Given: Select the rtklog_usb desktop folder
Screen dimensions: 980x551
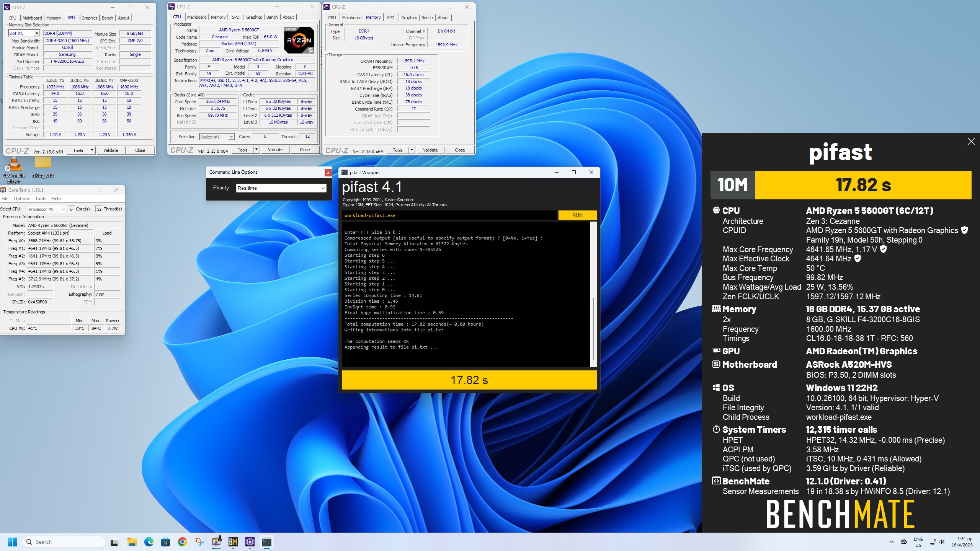Looking at the screenshot, I should pos(42,168).
